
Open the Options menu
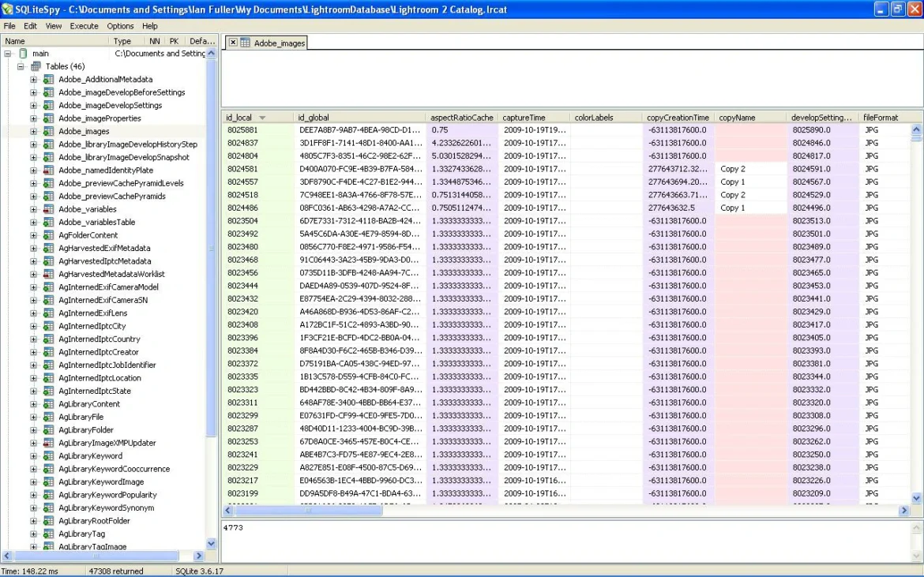pyautogui.click(x=120, y=25)
